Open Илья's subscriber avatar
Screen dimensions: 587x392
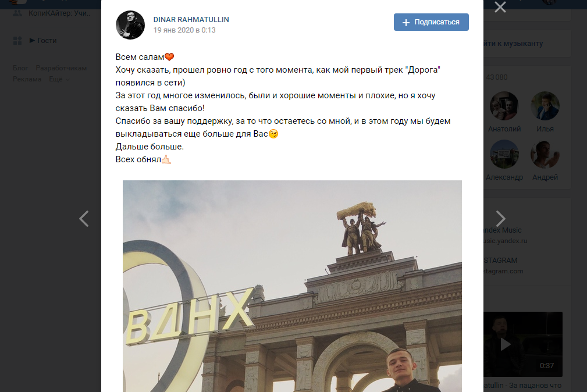545,106
